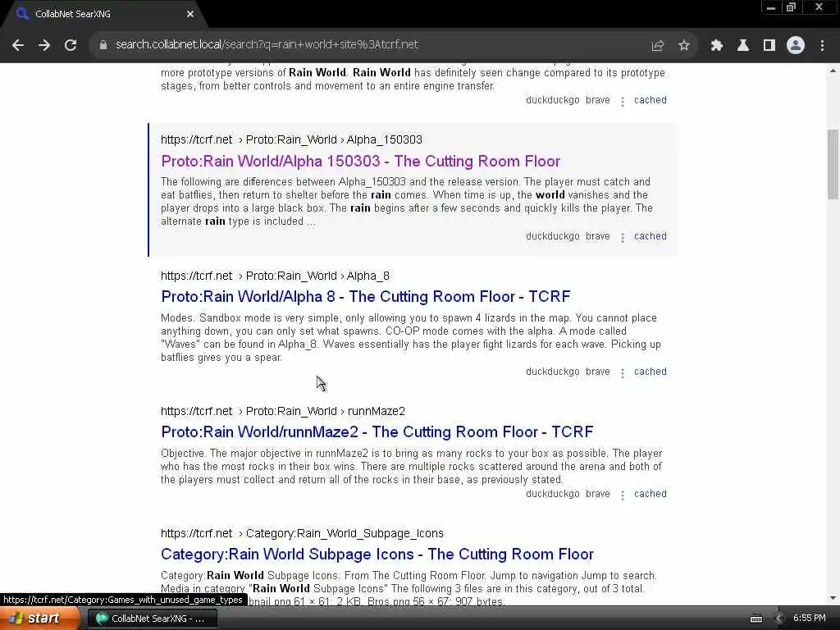The width and height of the screenshot is (840, 630).
Task: Focus the address bar URL
Action: pos(267,45)
